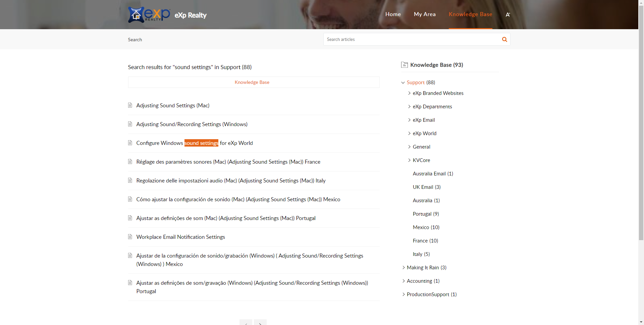This screenshot has height=325, width=644.
Task: Click document icon beside Adjusting Sound Settings (Mac)
Action: [130, 105]
